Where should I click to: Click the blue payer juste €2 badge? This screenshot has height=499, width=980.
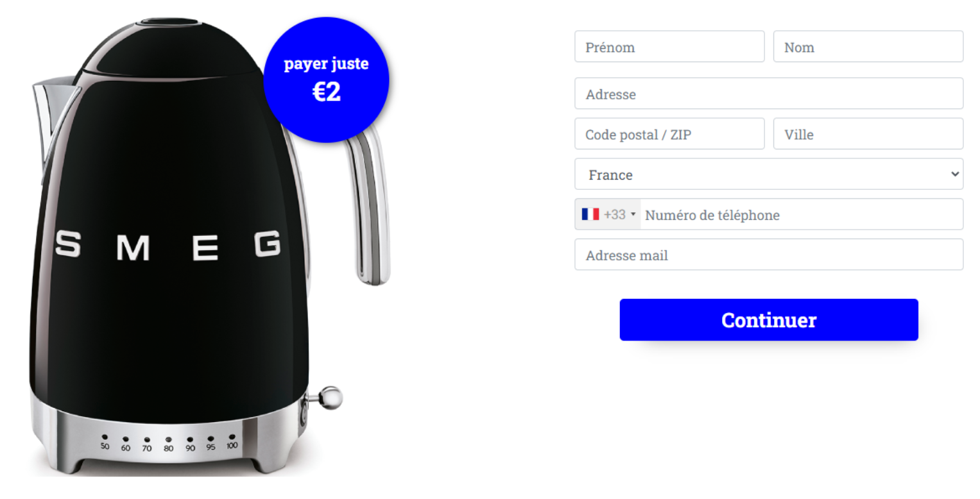[326, 80]
